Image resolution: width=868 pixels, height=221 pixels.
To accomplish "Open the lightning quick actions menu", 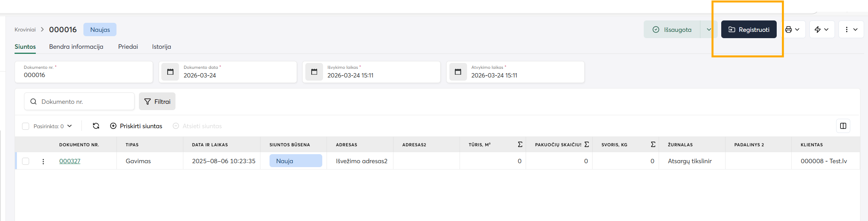I will 822,29.
